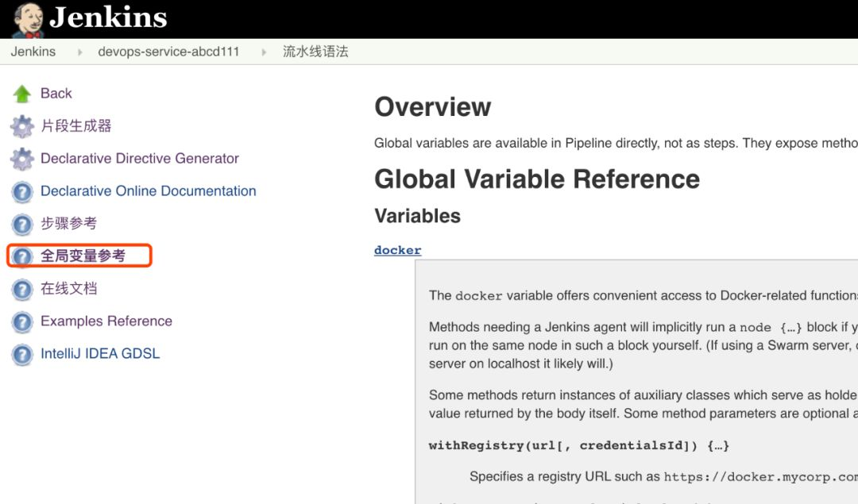Expand breadcrumb arrow after Jenkins
The image size is (858, 504).
click(x=79, y=52)
